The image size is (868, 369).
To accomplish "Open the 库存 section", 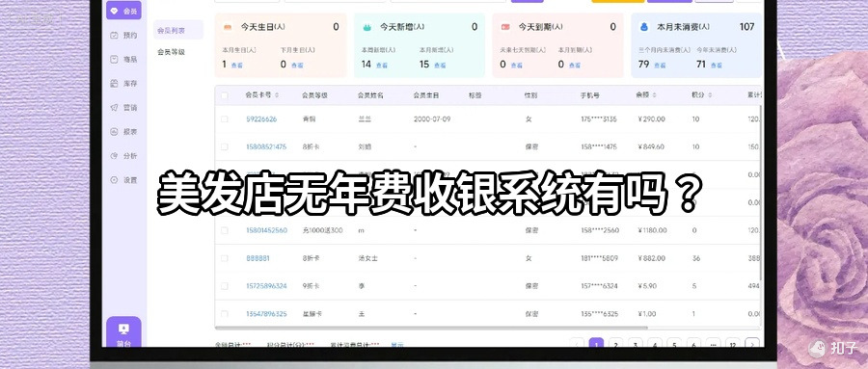I will click(x=123, y=84).
